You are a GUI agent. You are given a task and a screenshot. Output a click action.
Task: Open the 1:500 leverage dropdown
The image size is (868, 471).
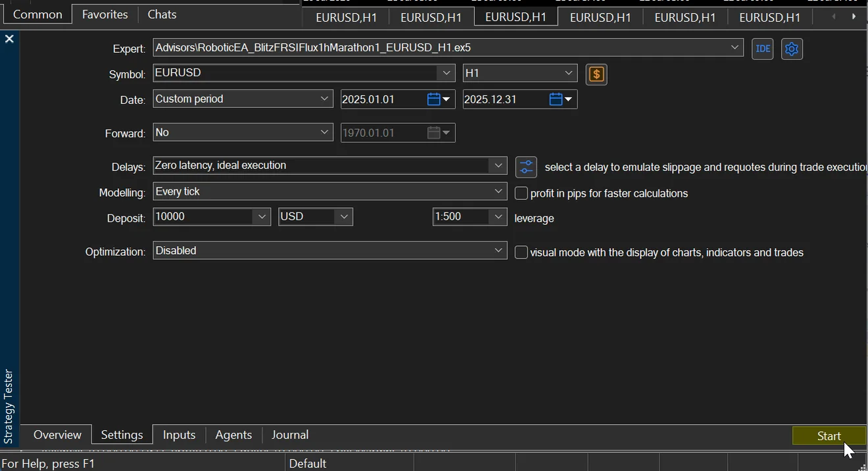coord(498,216)
